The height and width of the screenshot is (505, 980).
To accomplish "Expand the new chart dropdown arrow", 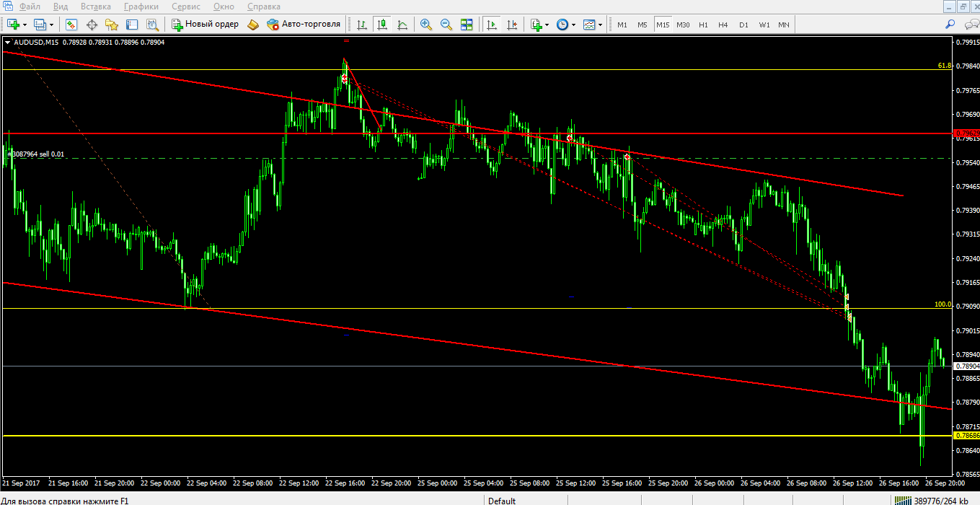I will point(25,25).
